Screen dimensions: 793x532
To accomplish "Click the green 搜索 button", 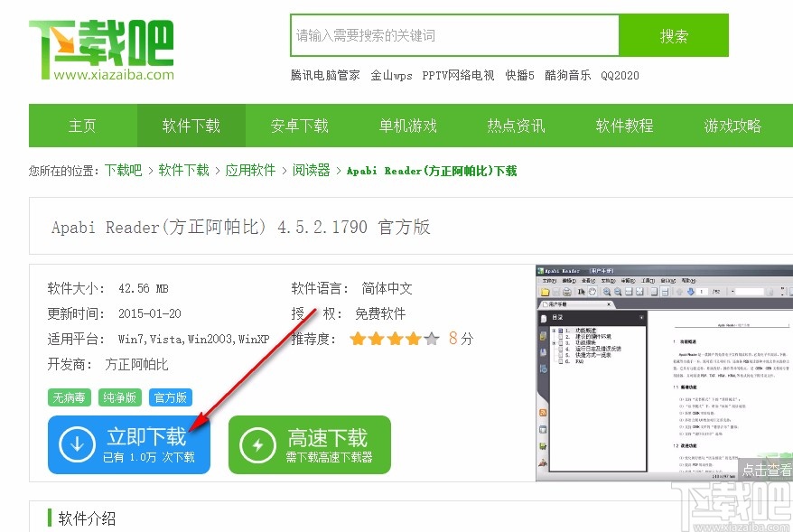I will click(x=674, y=35).
